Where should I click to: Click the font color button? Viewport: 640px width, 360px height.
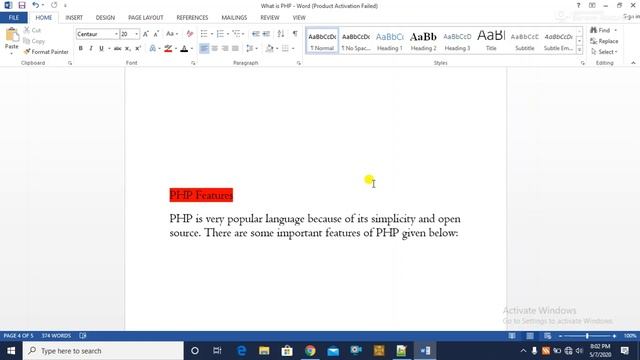coord(184,49)
